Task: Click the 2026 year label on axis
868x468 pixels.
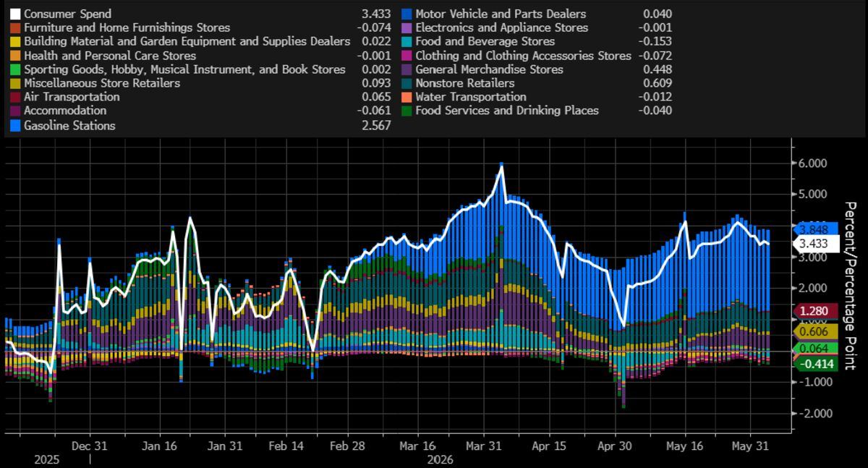Action: tap(440, 459)
